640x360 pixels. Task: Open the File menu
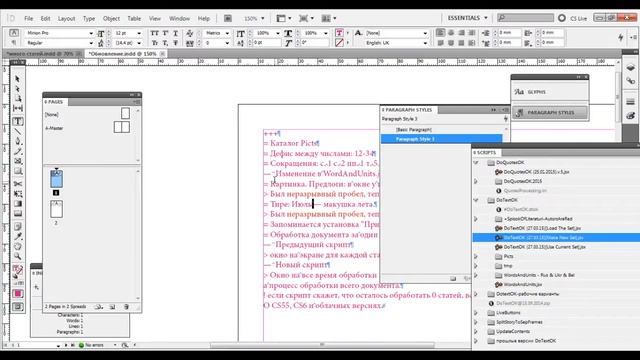pyautogui.click(x=29, y=18)
